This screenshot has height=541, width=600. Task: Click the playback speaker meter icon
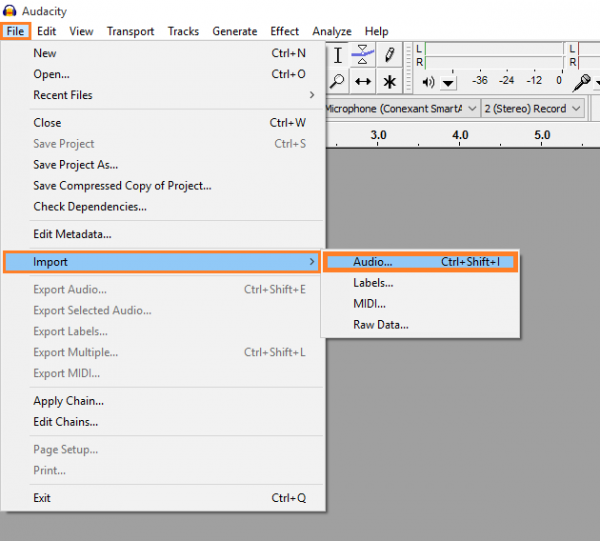tap(428, 82)
